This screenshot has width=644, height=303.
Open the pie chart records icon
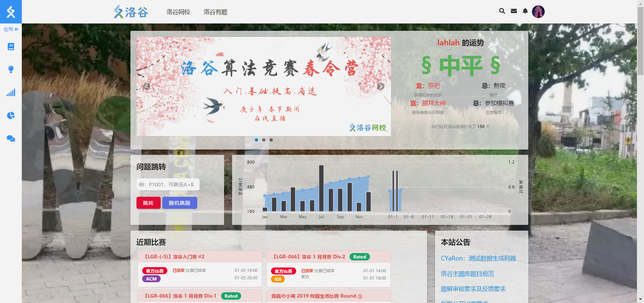pos(11,115)
